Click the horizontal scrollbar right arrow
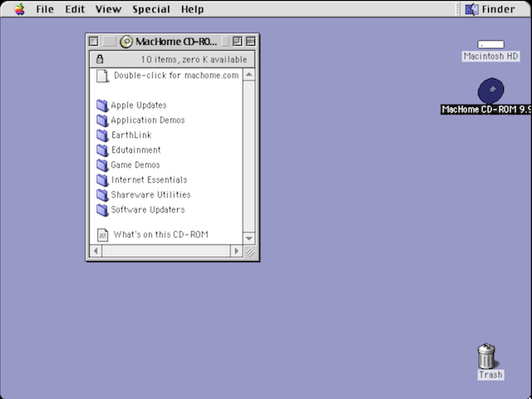This screenshot has width=532, height=399. click(x=236, y=251)
